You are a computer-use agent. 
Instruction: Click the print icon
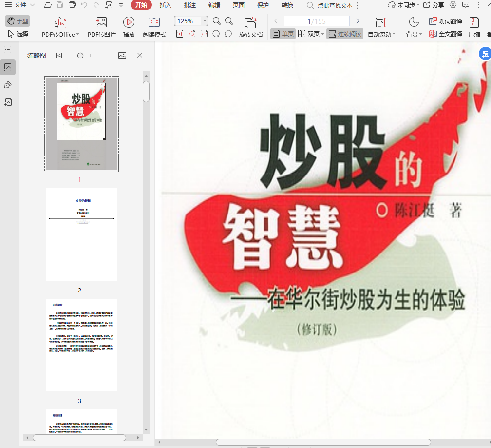tap(72, 5)
